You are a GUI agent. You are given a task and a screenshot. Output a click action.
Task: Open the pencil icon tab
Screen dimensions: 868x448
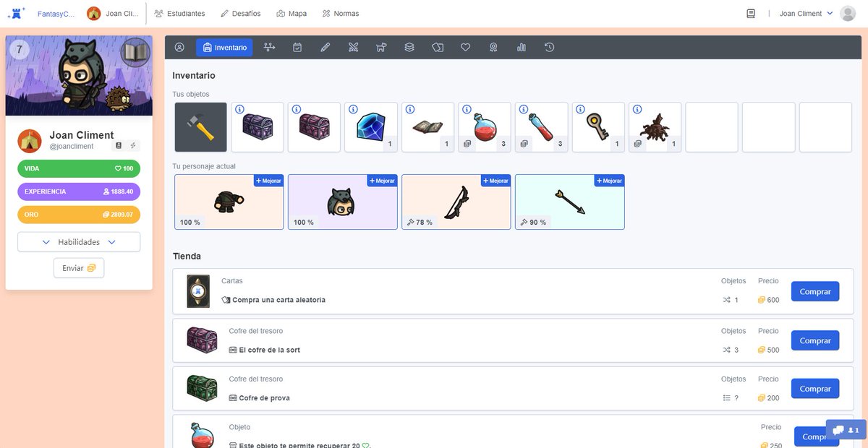coord(325,48)
